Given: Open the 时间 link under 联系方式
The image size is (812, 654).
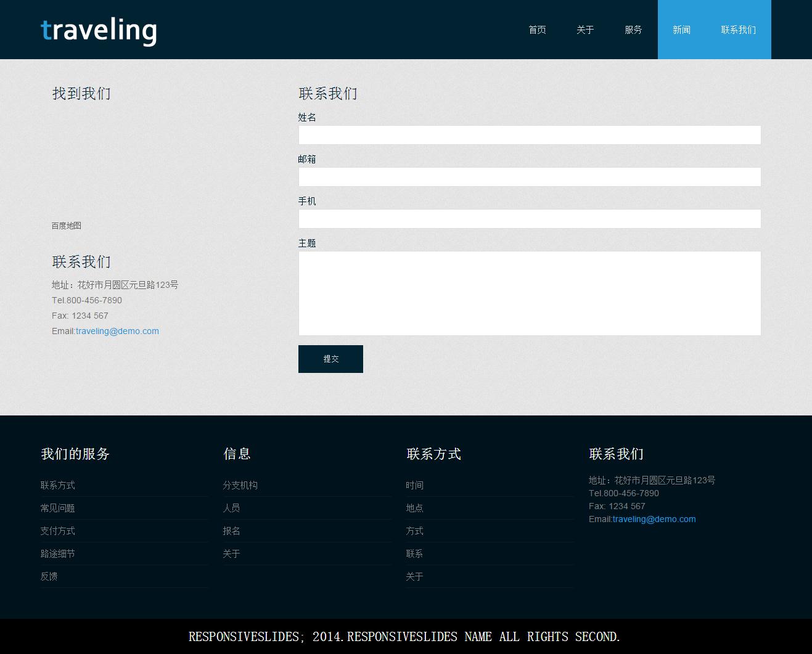Looking at the screenshot, I should point(415,485).
